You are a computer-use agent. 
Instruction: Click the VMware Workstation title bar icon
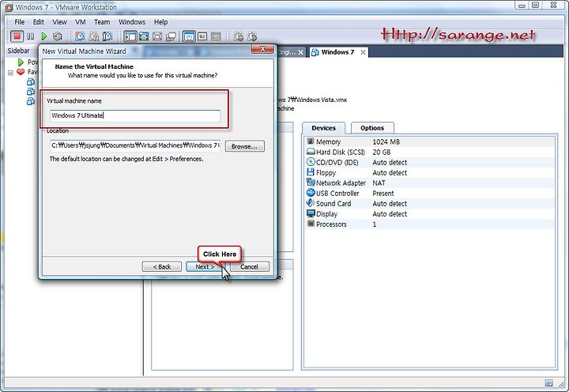click(x=9, y=7)
